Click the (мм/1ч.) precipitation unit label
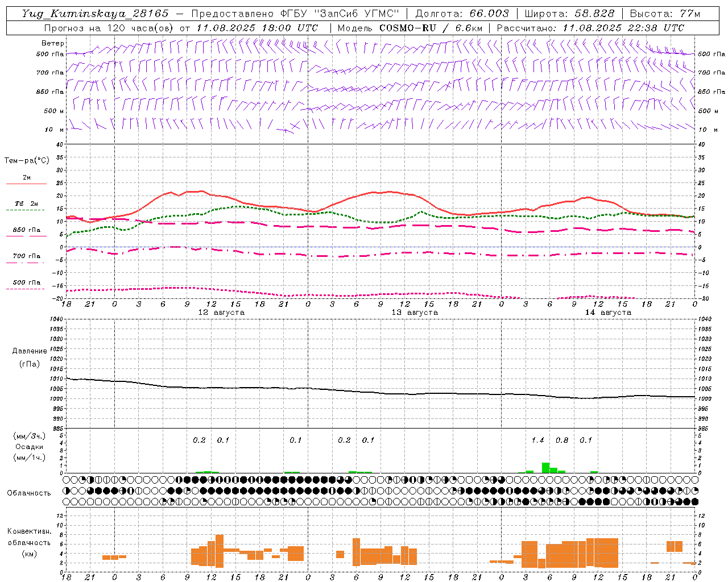This screenshot has width=728, height=582. tap(29, 457)
